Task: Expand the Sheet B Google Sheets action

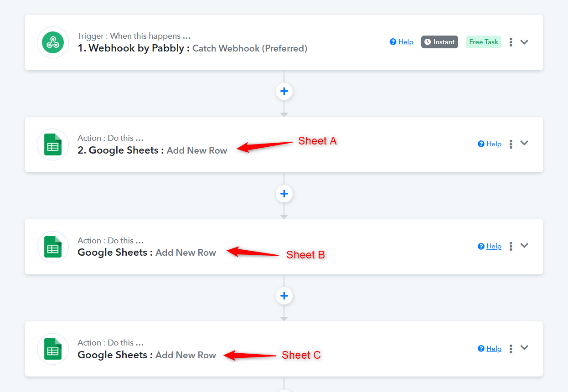Action: (525, 246)
